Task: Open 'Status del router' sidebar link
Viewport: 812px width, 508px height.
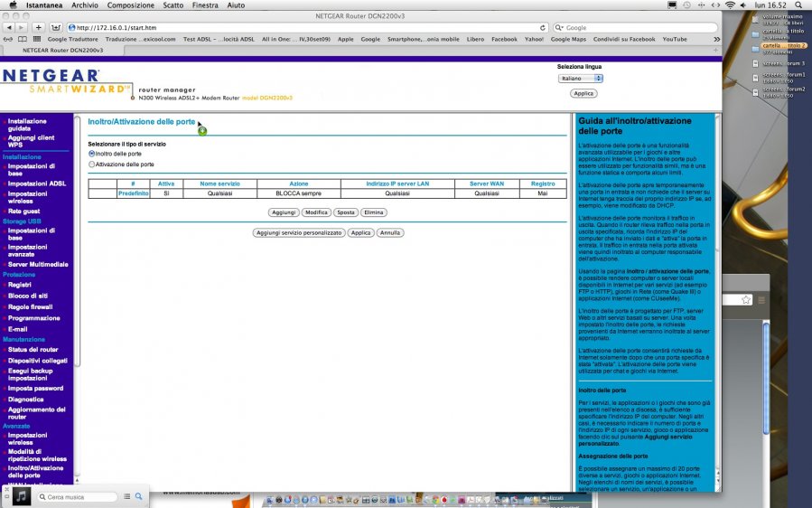Action: tap(33, 350)
